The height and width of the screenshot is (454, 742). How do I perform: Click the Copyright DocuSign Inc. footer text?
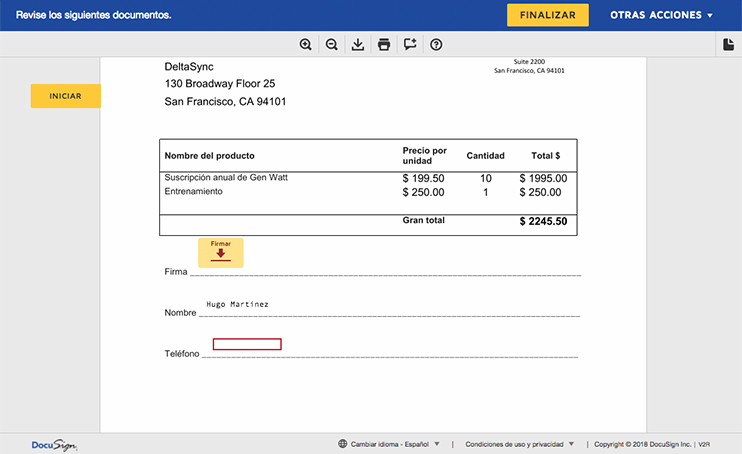[643, 444]
